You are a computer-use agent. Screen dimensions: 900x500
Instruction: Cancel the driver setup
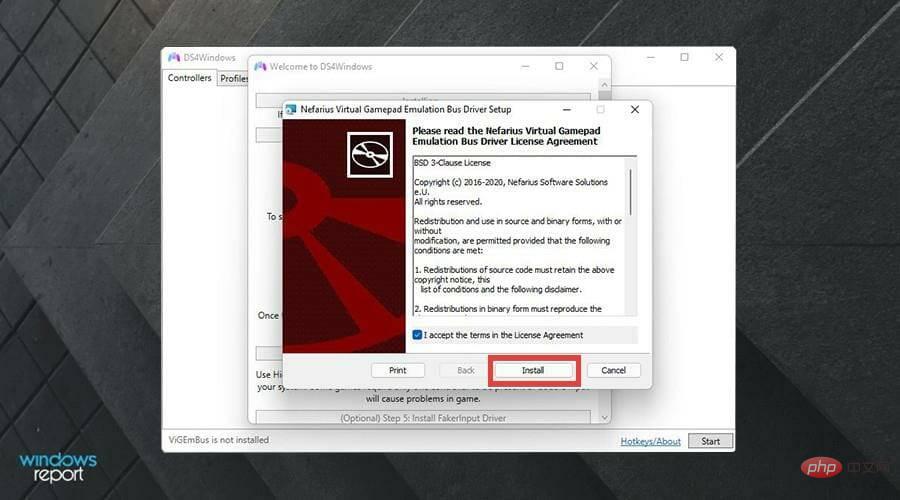(x=613, y=370)
